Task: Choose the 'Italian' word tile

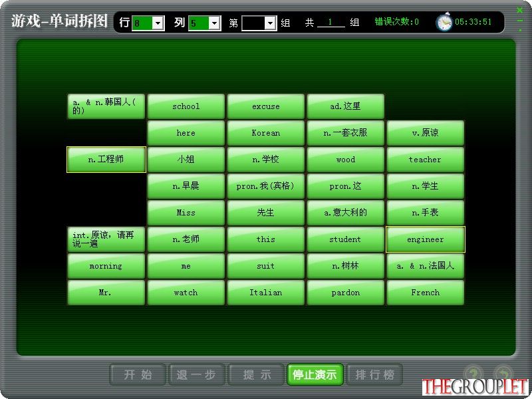Action: click(265, 293)
